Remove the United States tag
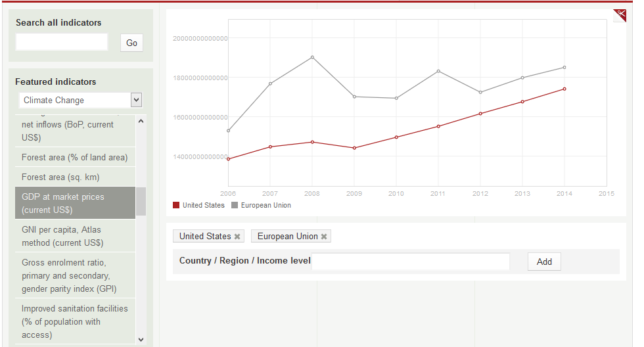The height and width of the screenshot is (347, 644). pos(237,237)
